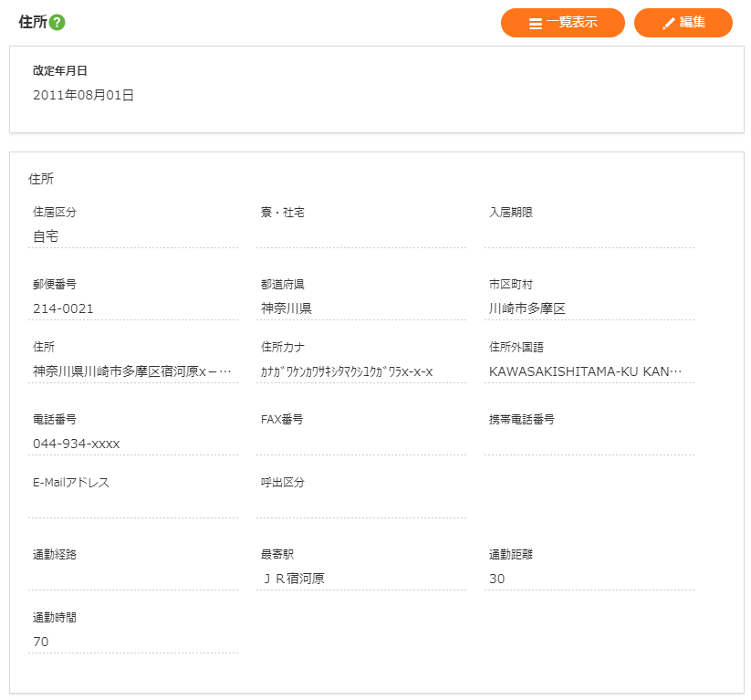
Task: Click the truncated 住所 address field
Action: click(x=133, y=371)
